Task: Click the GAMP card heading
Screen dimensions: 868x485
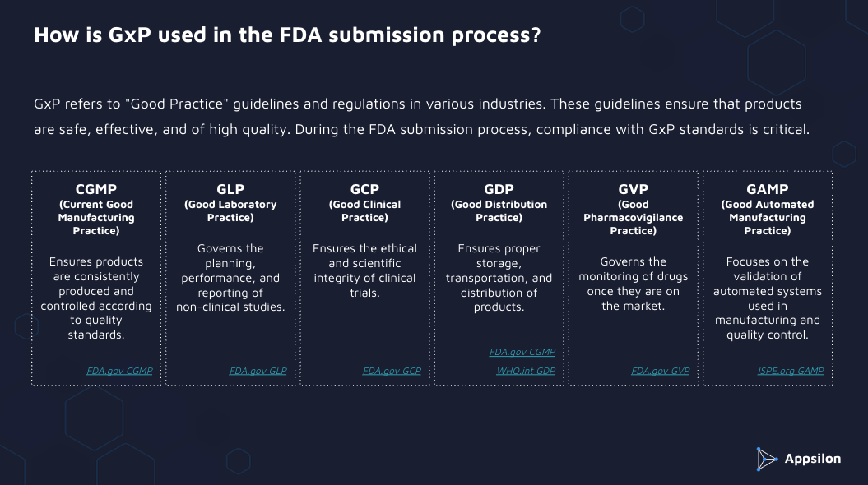Action: [767, 189]
